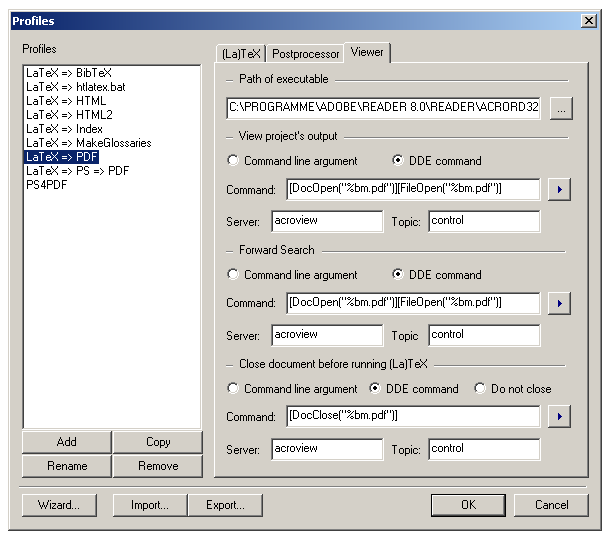Click the Copy profile button
Viewport: 606px width, 538px height.
(x=158, y=442)
